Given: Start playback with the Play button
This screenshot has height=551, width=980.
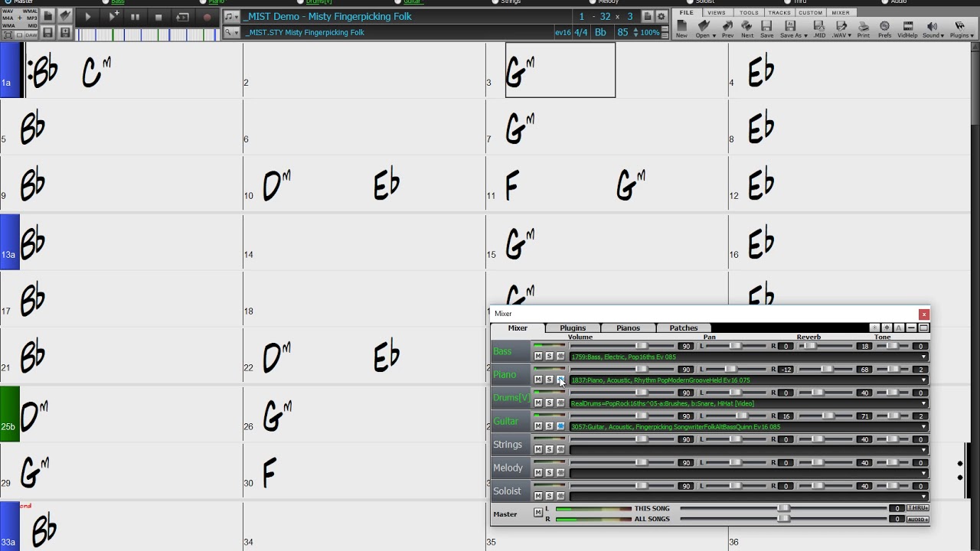Looking at the screenshot, I should tap(88, 17).
